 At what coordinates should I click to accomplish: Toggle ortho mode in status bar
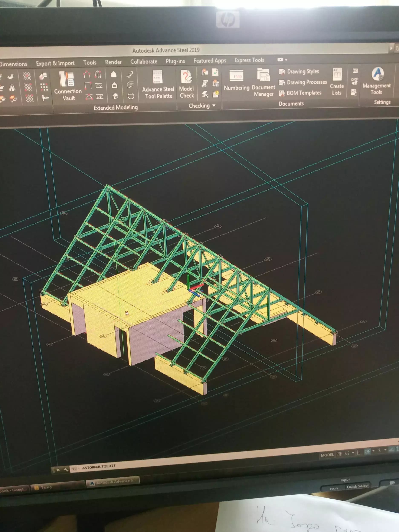(x=359, y=452)
